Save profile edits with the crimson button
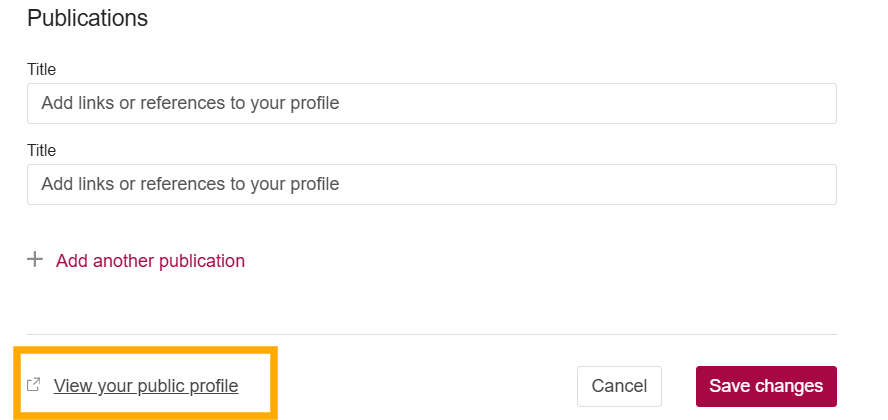This screenshot has width=888, height=420. click(x=766, y=386)
